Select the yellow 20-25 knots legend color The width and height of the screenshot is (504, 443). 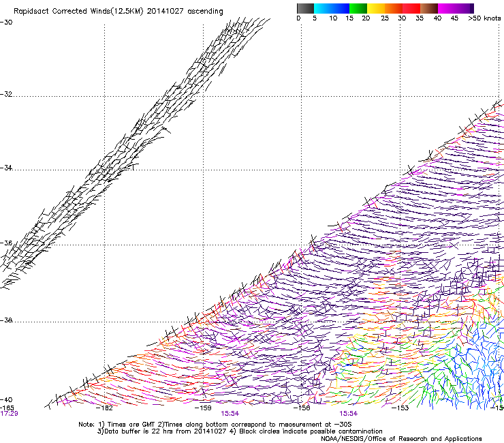tap(376, 8)
